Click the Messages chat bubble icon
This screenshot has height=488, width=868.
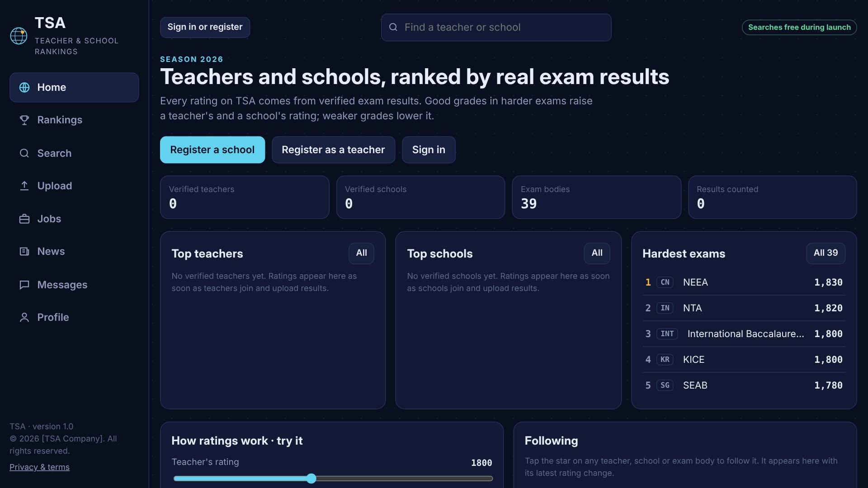(x=24, y=285)
